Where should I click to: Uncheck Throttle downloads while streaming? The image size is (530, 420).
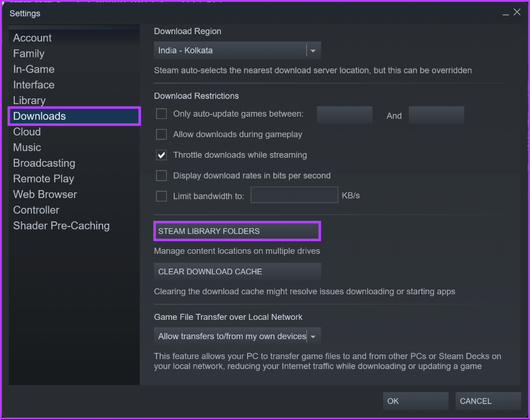pyautogui.click(x=161, y=155)
